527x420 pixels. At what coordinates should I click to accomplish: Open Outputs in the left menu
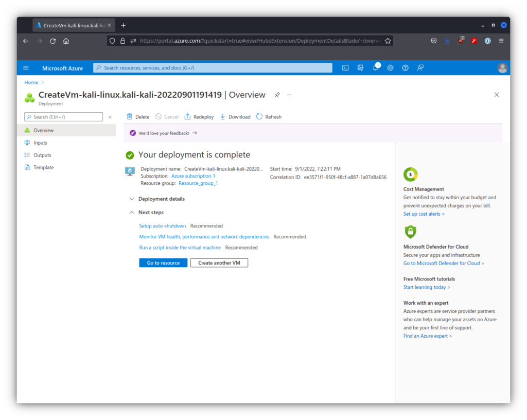(x=42, y=155)
